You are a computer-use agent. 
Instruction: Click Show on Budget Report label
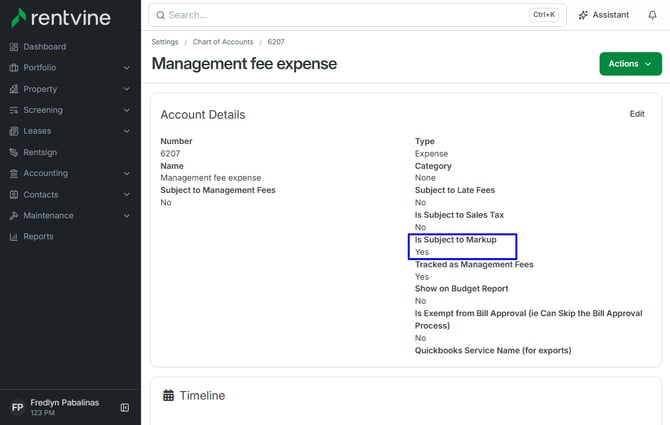(x=461, y=289)
